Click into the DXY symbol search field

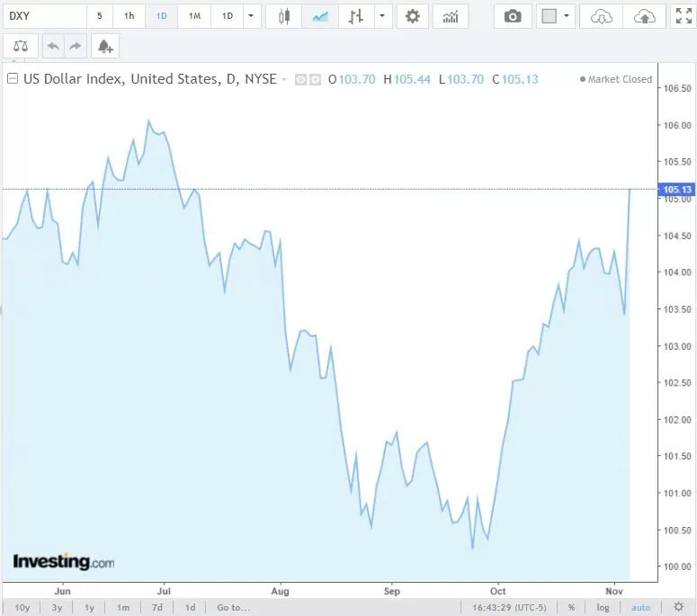tap(45, 16)
